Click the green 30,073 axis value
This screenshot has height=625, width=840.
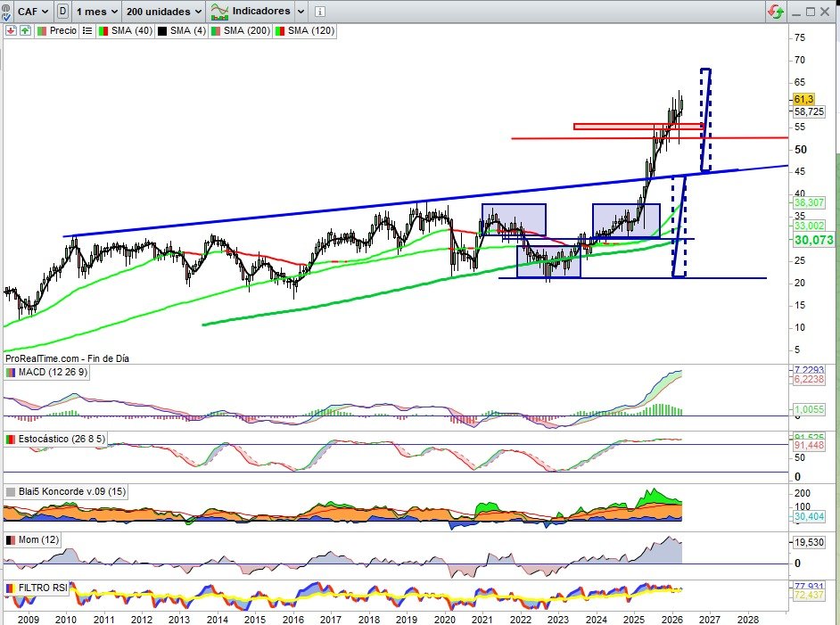coord(814,240)
